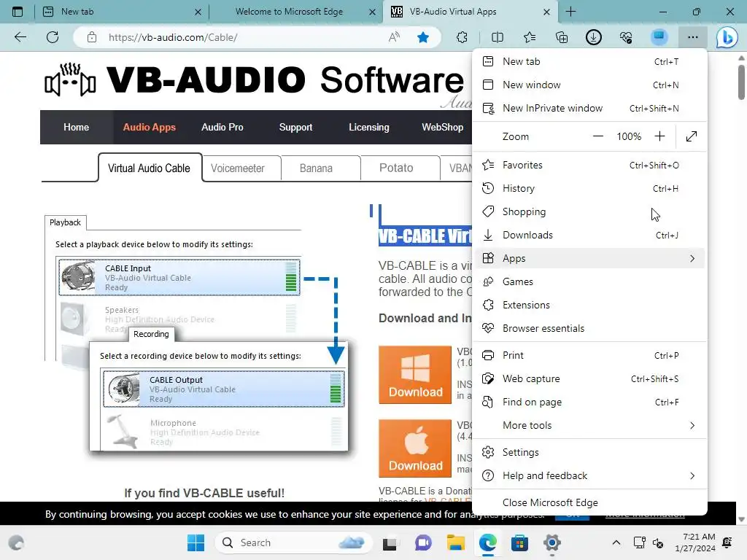Image resolution: width=747 pixels, height=560 pixels.
Task: Enter full screen from Zoom row
Action: [x=692, y=136]
